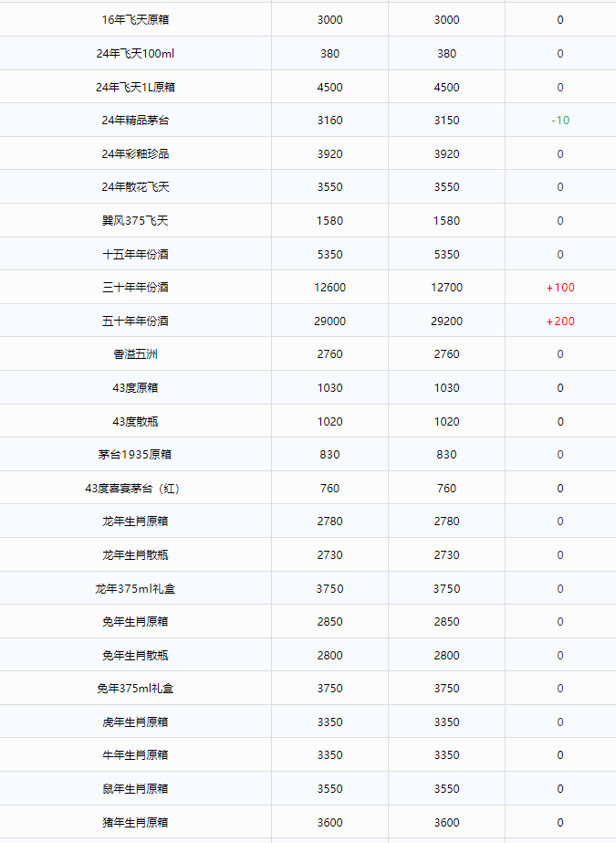
Task: Select the 兔年生肖散瓶 product name
Action: point(135,656)
